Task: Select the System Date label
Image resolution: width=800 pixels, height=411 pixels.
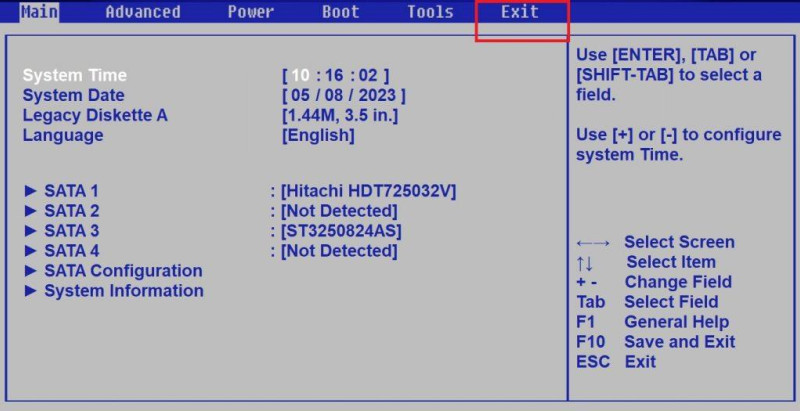Action: 73,95
